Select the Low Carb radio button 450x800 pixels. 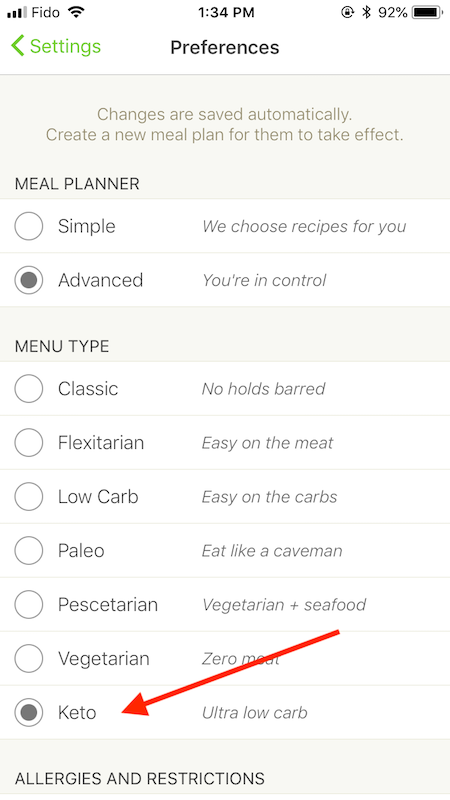pyautogui.click(x=29, y=496)
